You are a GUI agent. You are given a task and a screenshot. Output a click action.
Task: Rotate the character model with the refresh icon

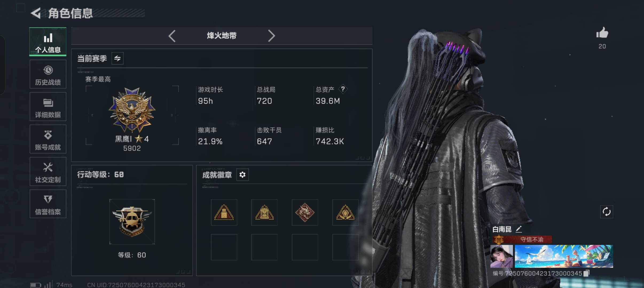pyautogui.click(x=606, y=212)
